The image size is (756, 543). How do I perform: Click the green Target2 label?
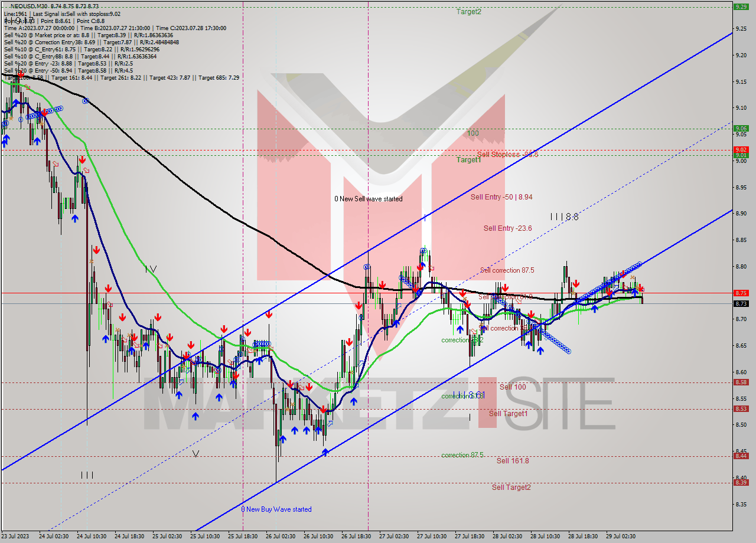point(468,11)
